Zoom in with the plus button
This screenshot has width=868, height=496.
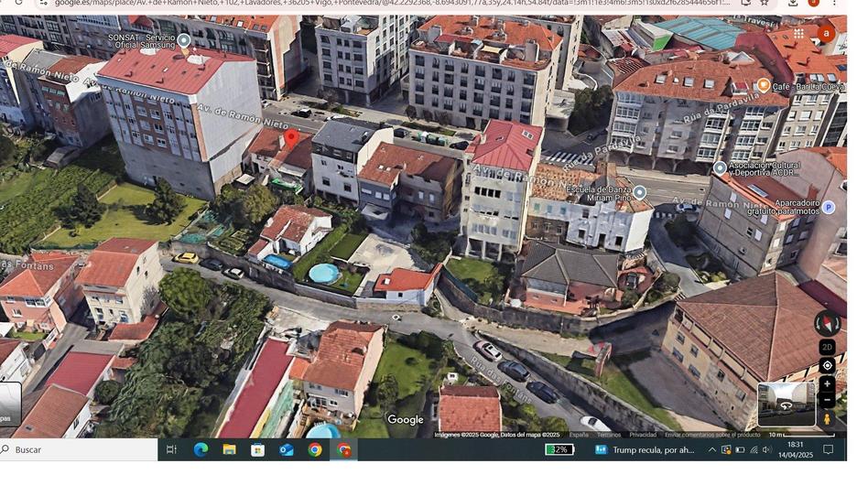point(827,384)
